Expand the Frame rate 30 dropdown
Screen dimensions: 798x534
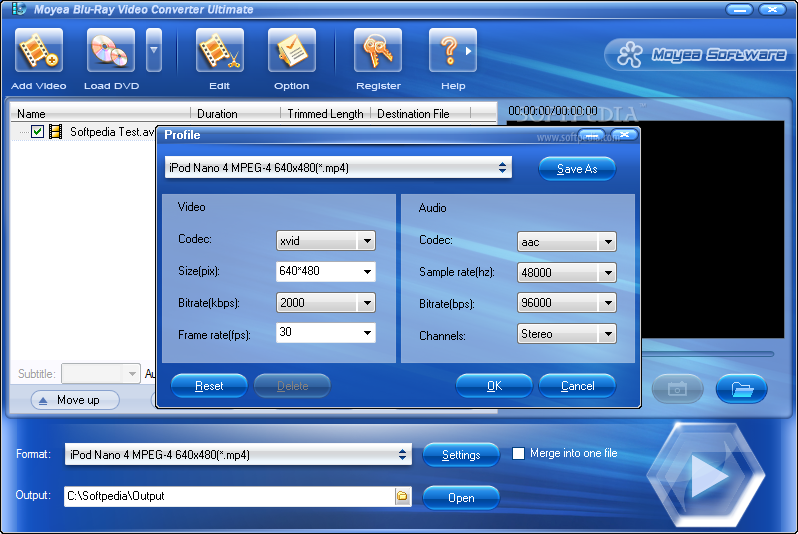(367, 333)
